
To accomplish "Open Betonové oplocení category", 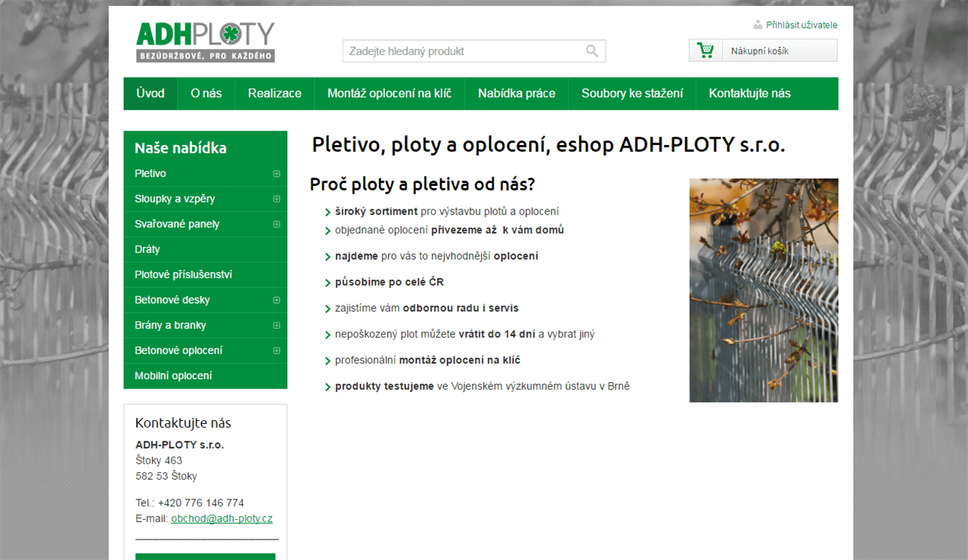I will pos(178,351).
